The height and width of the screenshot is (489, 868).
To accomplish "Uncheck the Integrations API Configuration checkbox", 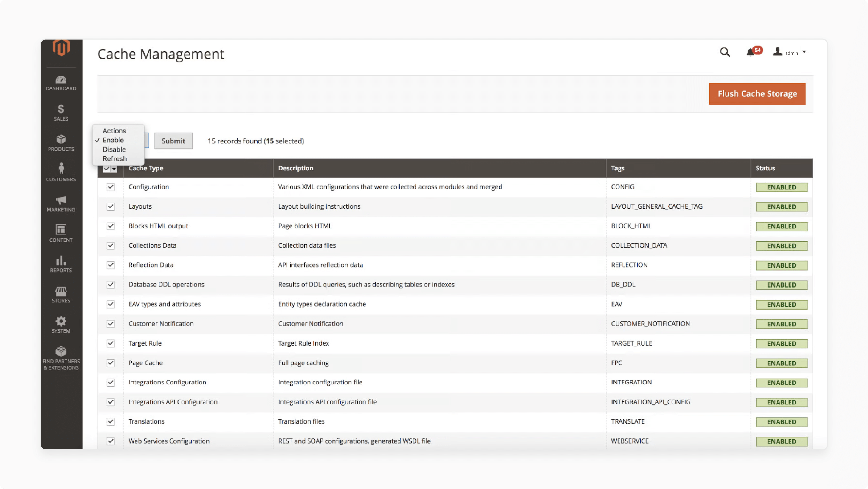I will click(110, 402).
